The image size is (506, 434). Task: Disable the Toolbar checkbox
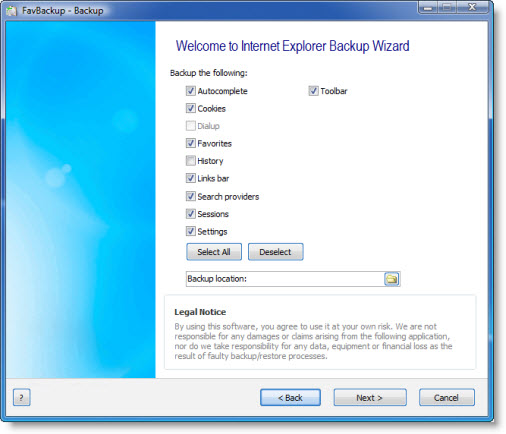click(313, 91)
